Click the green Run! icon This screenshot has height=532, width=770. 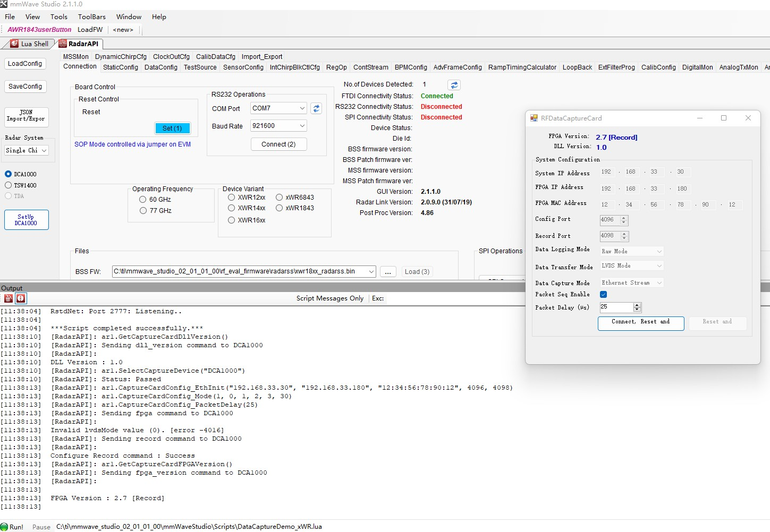click(x=4, y=527)
